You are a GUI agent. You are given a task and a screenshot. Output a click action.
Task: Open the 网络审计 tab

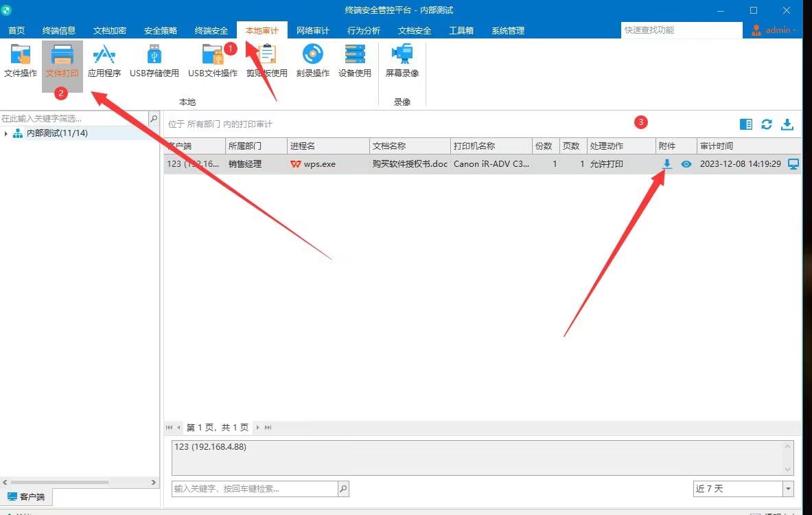pyautogui.click(x=313, y=31)
